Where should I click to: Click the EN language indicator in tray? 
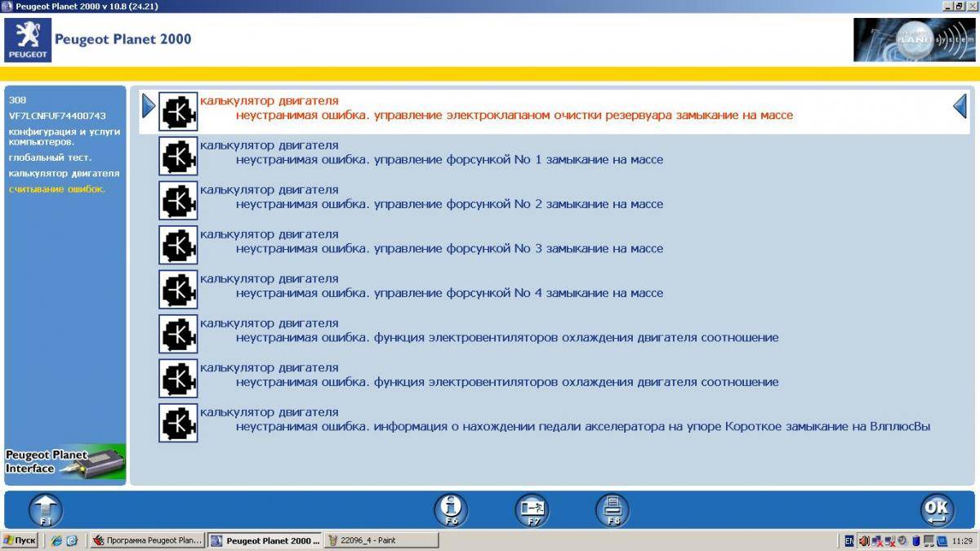pyautogui.click(x=849, y=540)
